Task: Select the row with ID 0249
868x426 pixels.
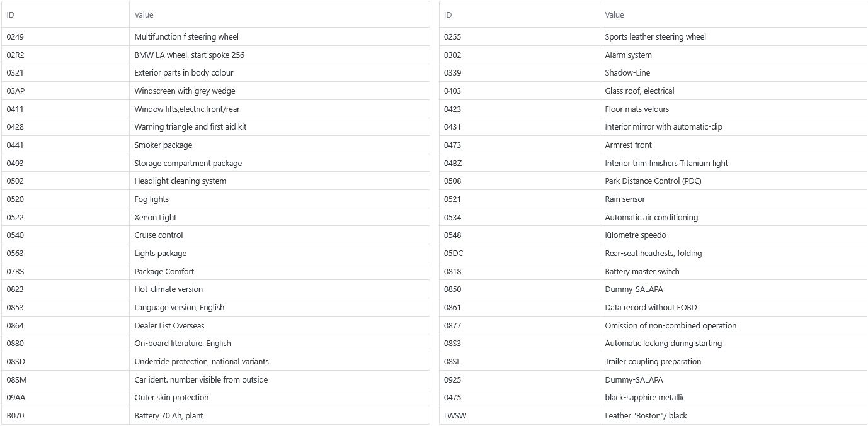Action: 215,36
